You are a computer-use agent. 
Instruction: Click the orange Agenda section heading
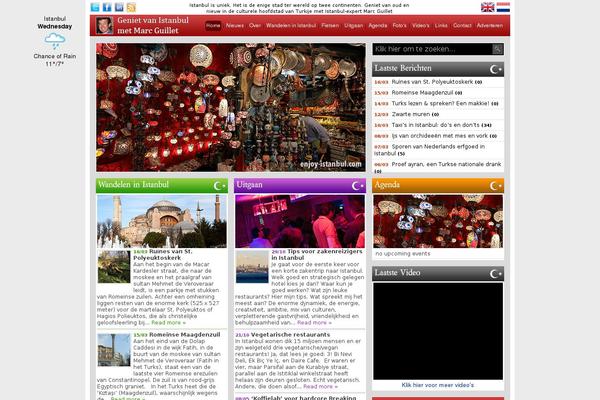click(387, 185)
